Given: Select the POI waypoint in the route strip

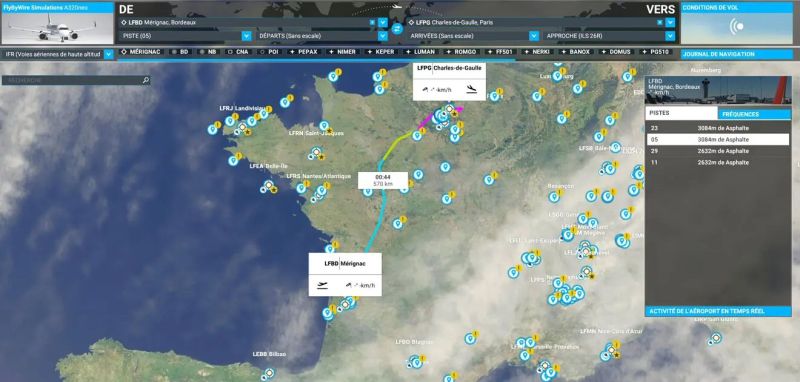Looking at the screenshot, I should (x=268, y=52).
